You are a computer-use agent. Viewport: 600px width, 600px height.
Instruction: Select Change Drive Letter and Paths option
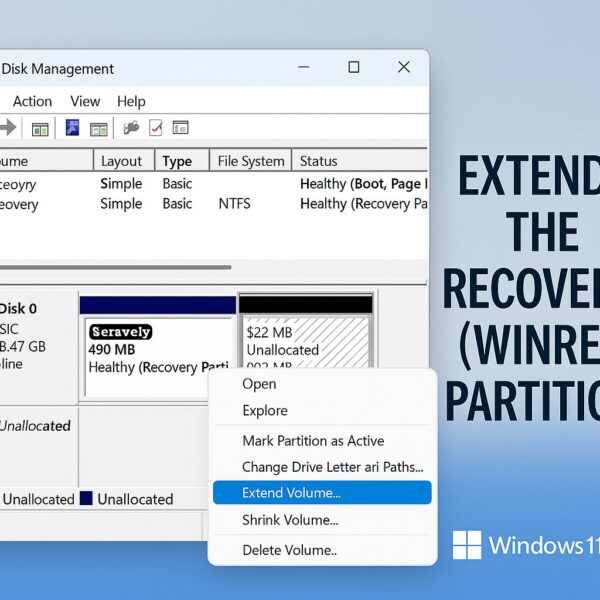(x=322, y=467)
